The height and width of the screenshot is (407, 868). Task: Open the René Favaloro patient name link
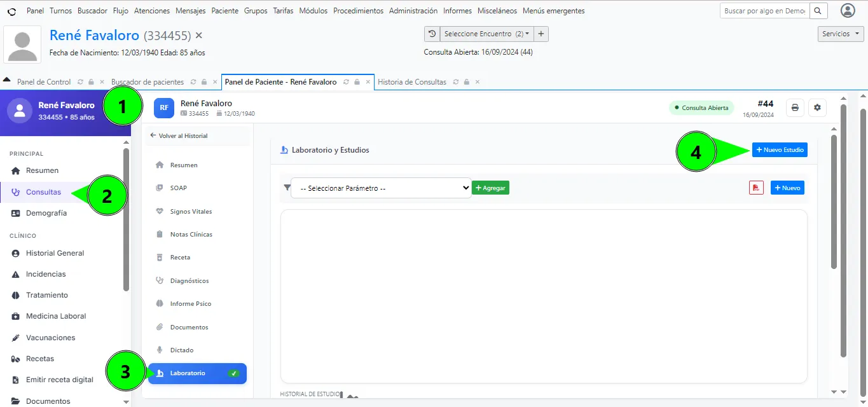(94, 36)
